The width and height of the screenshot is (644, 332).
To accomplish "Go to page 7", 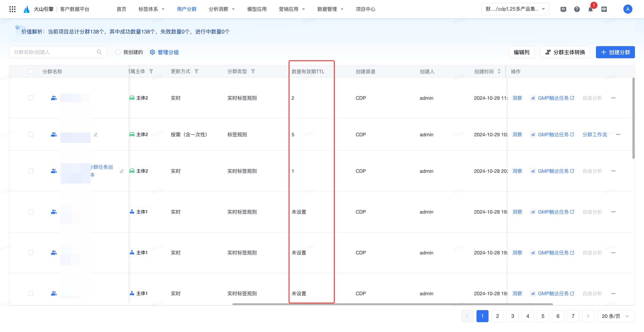I will pyautogui.click(x=573, y=316).
